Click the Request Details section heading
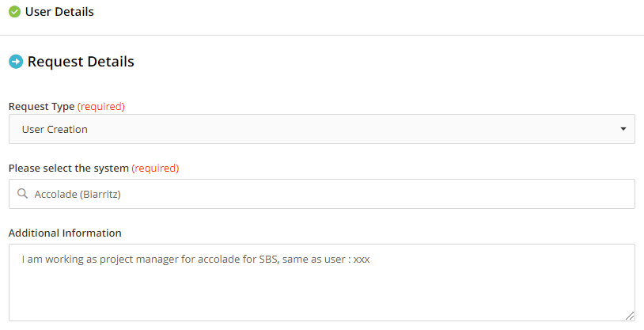Image resolution: width=644 pixels, height=330 pixels. pyautogui.click(x=81, y=62)
